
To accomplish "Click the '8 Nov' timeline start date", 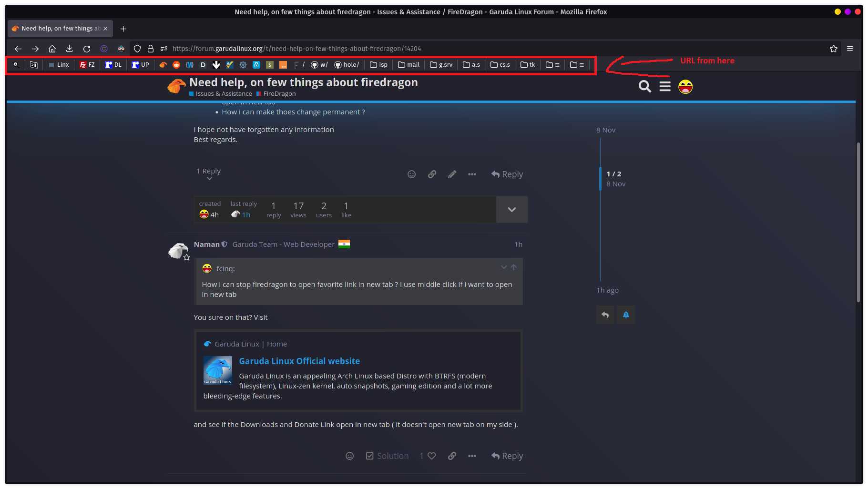I will pos(606,130).
